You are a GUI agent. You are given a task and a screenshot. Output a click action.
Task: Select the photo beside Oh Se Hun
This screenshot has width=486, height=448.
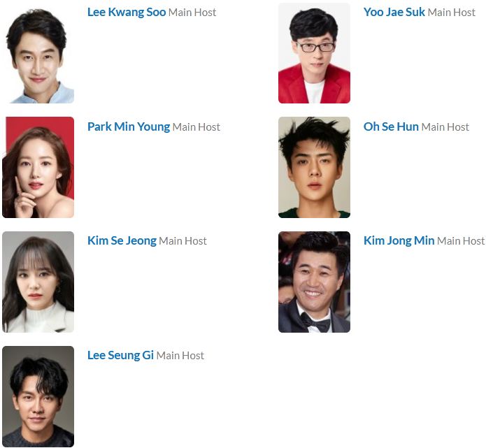pos(314,167)
